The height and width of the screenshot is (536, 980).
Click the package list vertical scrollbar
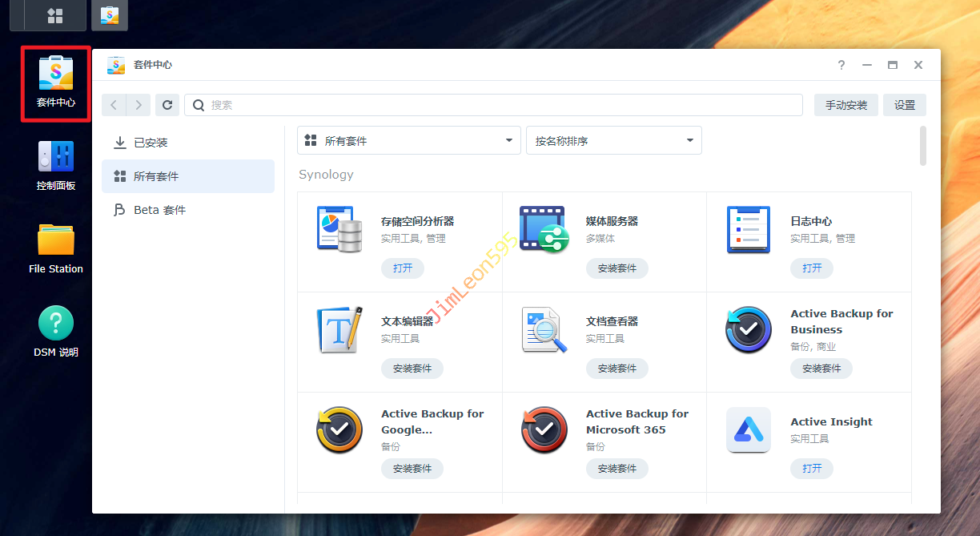[923, 146]
